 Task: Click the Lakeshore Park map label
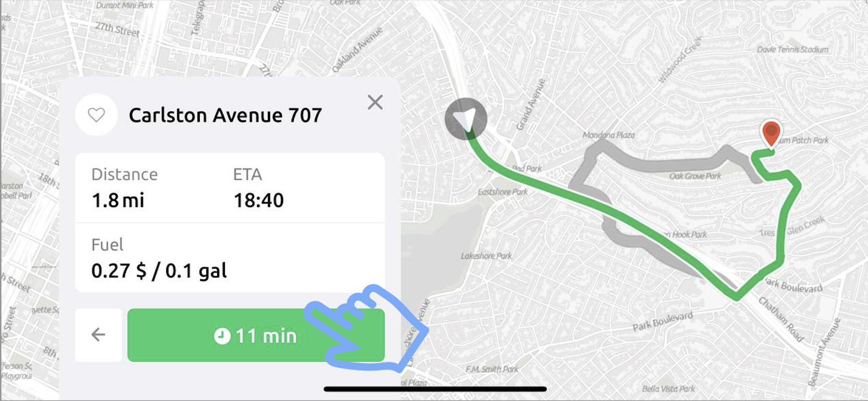tap(486, 256)
